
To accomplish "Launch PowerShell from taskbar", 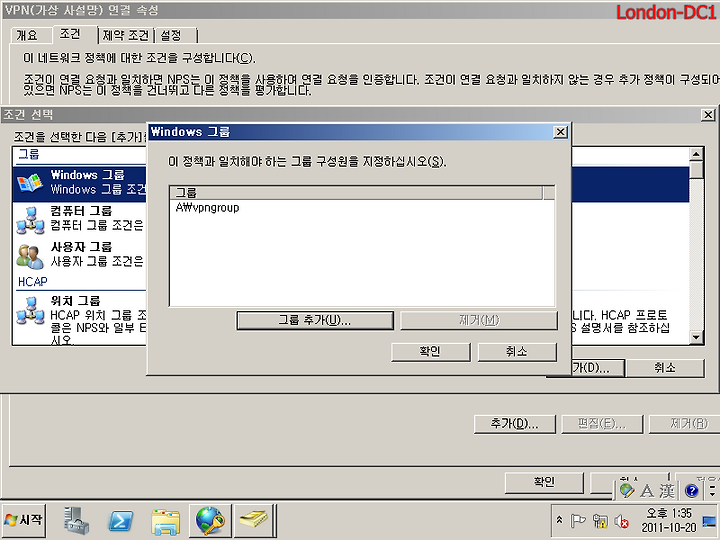I will coord(120,521).
